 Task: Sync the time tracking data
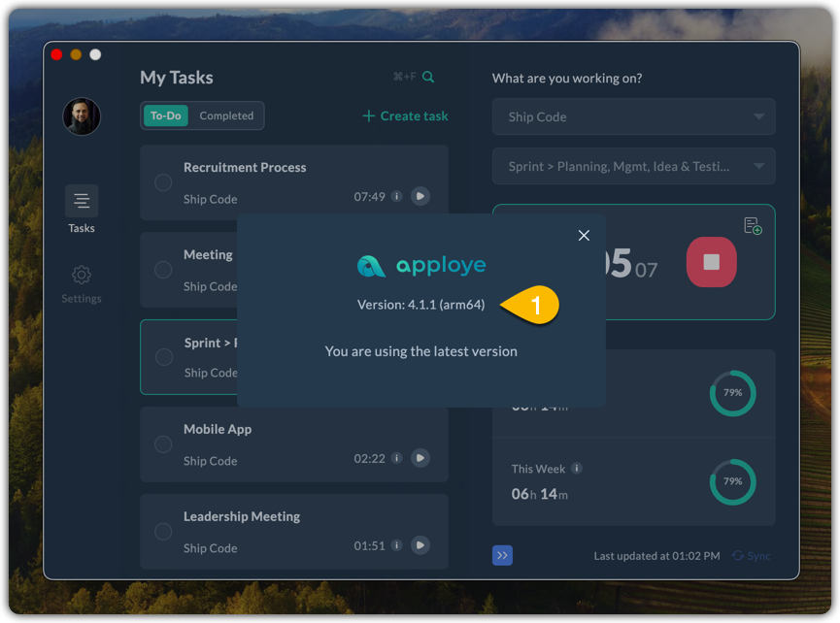pos(751,556)
